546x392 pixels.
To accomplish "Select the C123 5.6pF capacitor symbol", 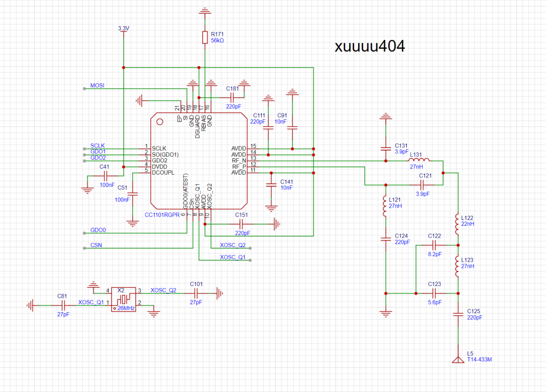I will click(x=434, y=293).
